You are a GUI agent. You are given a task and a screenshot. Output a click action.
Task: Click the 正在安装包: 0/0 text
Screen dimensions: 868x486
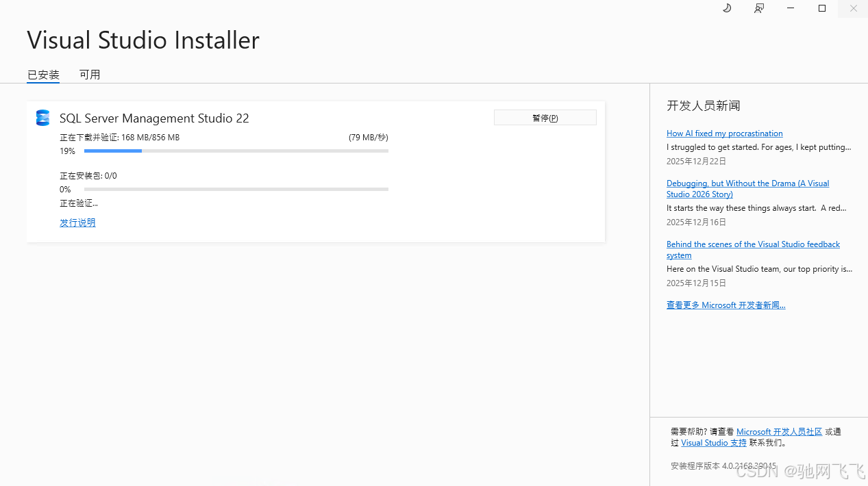coord(88,176)
